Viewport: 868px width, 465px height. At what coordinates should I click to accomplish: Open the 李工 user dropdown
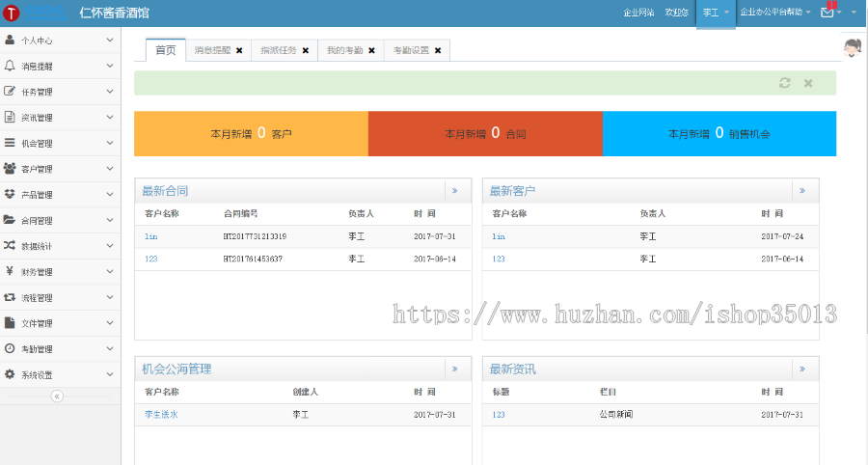click(x=716, y=13)
